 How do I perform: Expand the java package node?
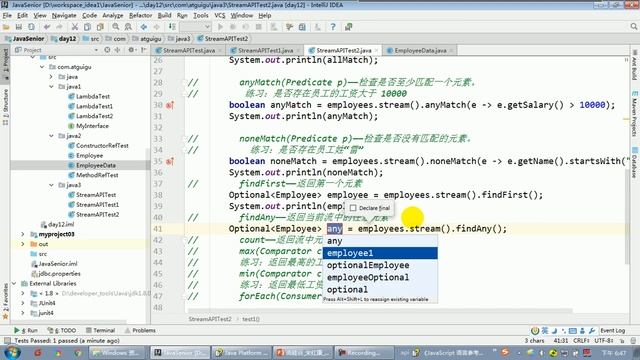pyautogui.click(x=51, y=77)
